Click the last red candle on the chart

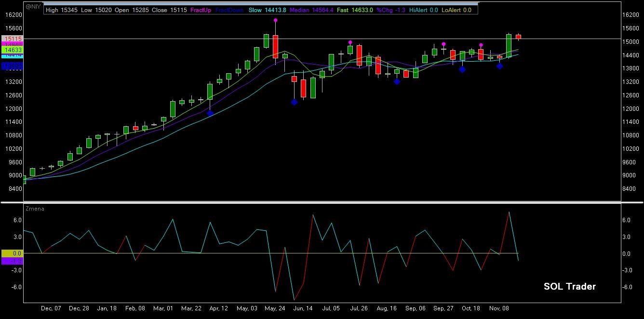point(518,37)
